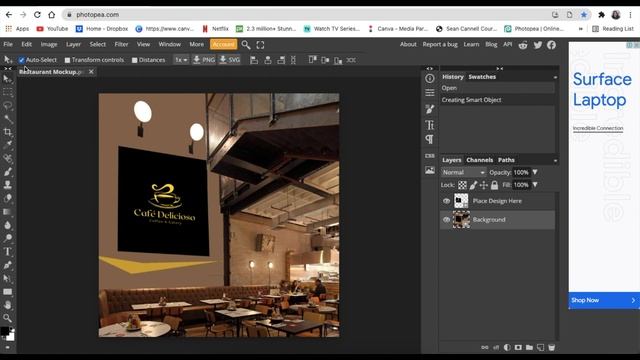Screen dimensions: 640x360
Task: Click the foreground color swatch
Action: pyautogui.click(x=4, y=331)
